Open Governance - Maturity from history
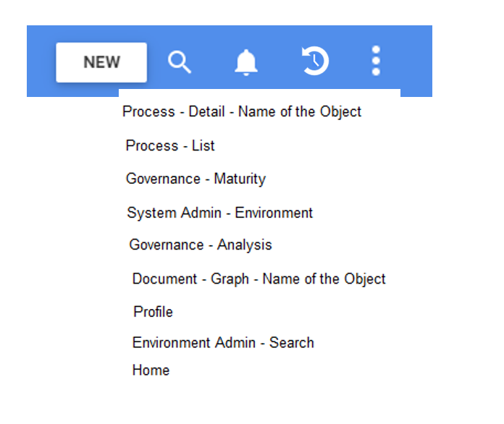Viewport: 504px width, 424px height. pyautogui.click(x=196, y=179)
